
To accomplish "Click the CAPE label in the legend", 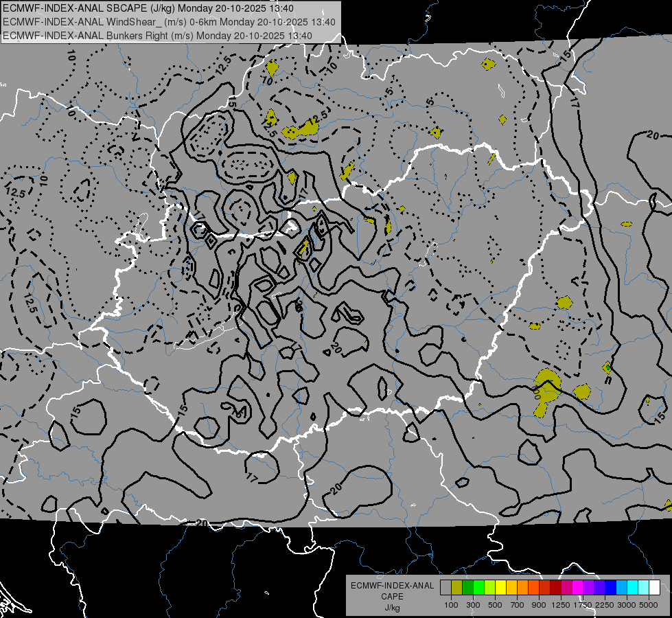I will [x=392, y=597].
